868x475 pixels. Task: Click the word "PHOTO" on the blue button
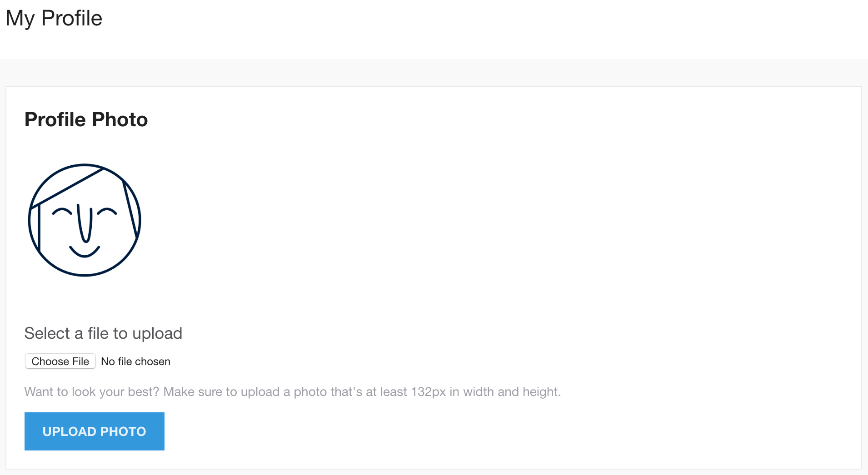coord(123,431)
